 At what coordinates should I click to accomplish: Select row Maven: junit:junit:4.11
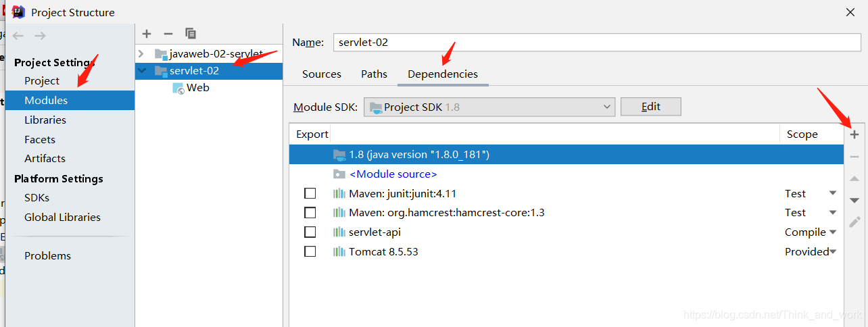tap(566, 193)
